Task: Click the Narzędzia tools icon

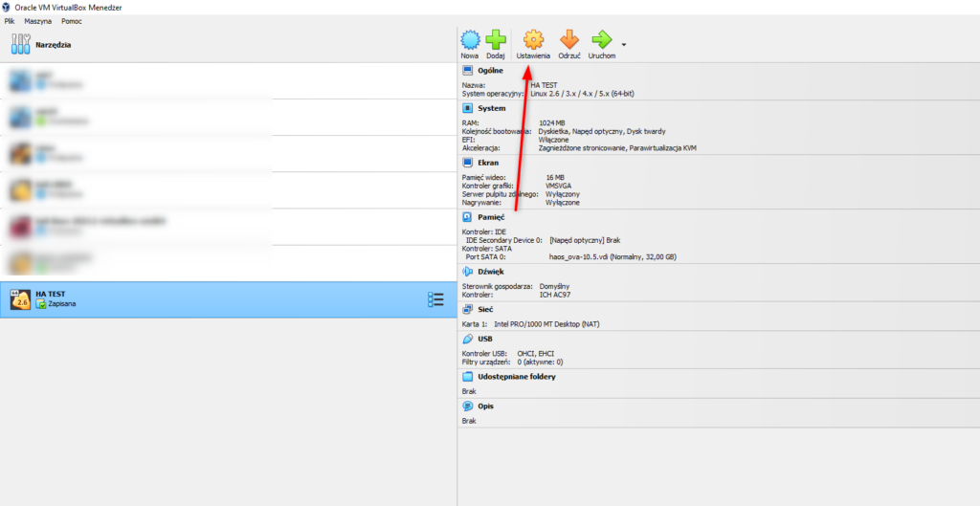Action: (21, 44)
